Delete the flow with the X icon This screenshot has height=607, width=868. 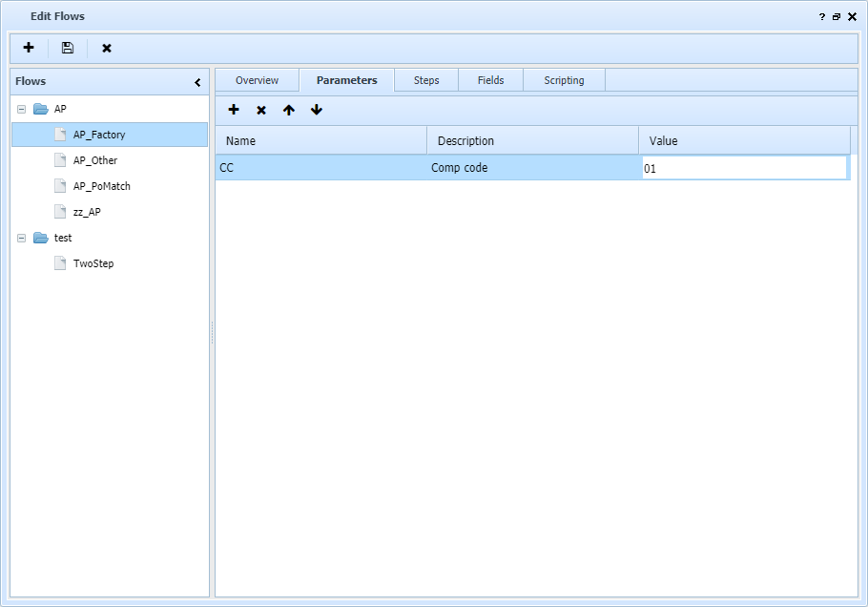coord(106,48)
